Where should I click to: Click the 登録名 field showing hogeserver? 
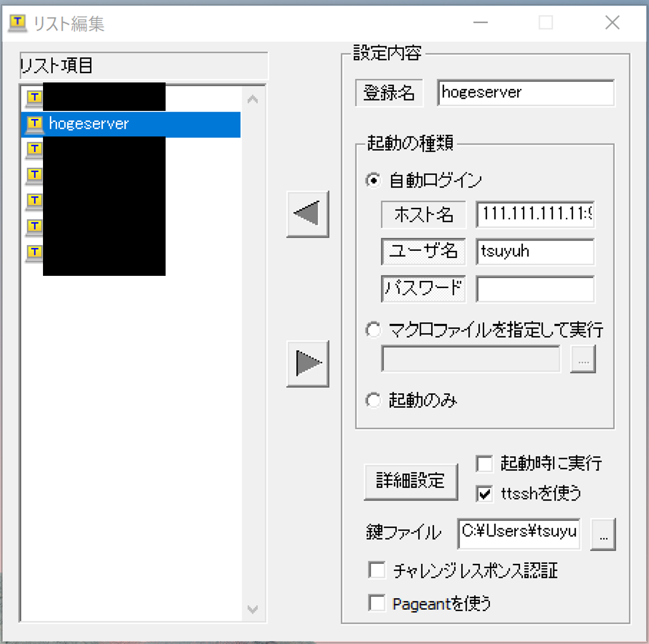point(525,92)
